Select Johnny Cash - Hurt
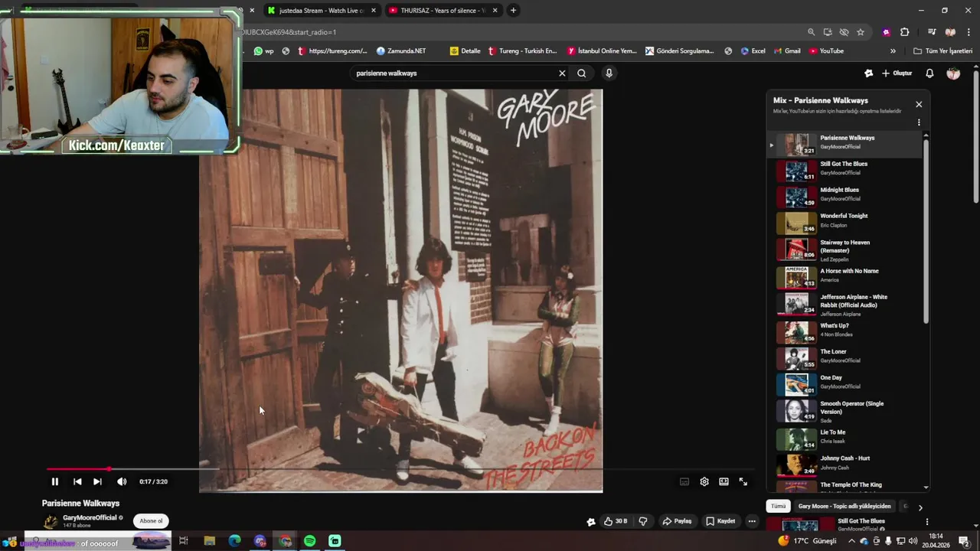The width and height of the screenshot is (980, 551). 846,465
